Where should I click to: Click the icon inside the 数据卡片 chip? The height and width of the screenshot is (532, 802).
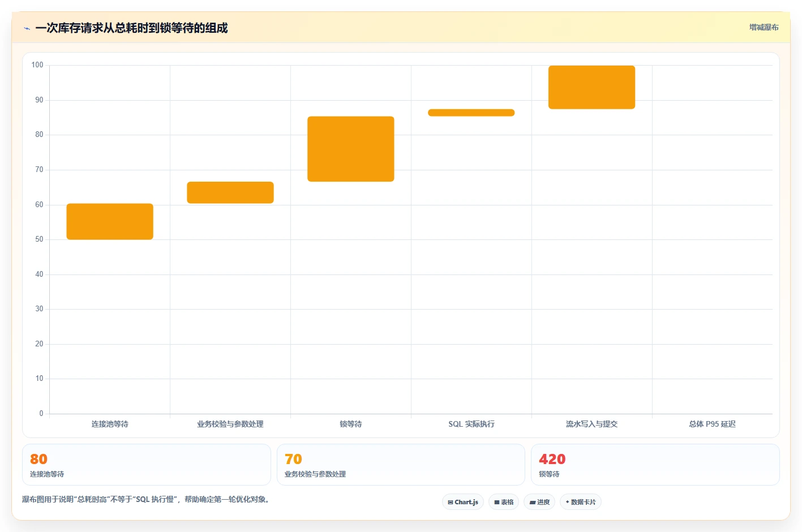[568, 502]
